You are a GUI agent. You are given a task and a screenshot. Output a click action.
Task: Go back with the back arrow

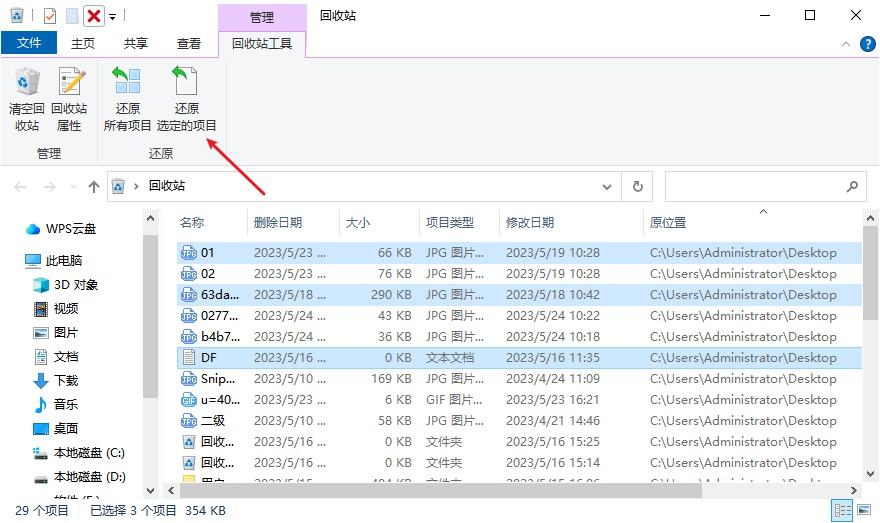click(x=20, y=186)
